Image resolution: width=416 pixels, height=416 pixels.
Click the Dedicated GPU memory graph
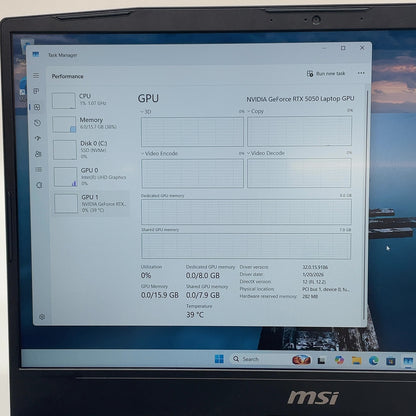(x=246, y=212)
